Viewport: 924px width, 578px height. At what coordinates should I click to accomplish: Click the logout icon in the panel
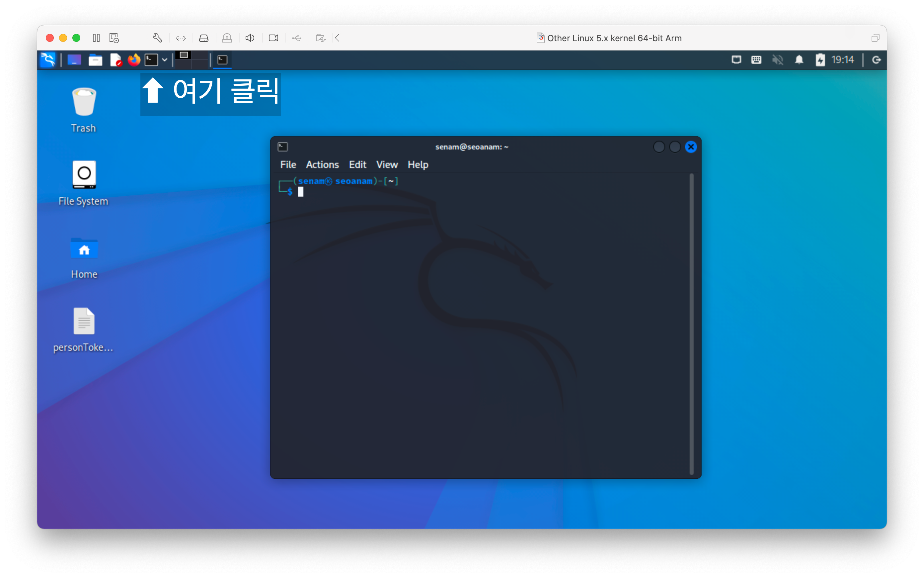pyautogui.click(x=876, y=60)
